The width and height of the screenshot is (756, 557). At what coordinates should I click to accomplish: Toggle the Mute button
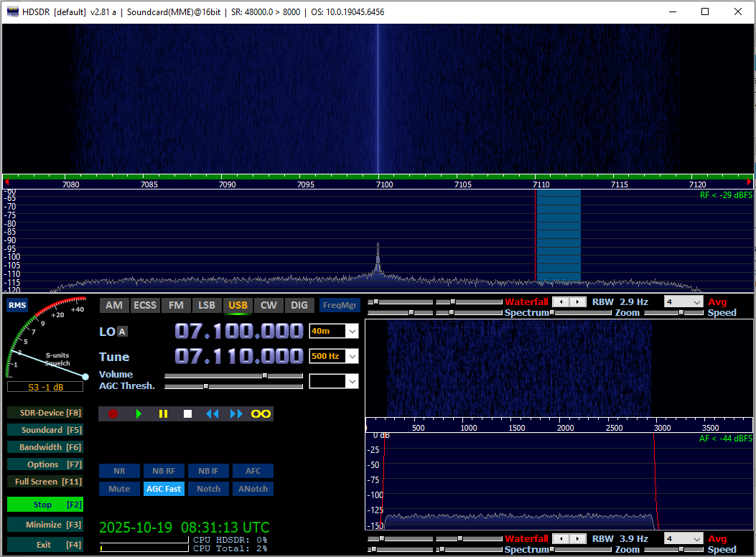pyautogui.click(x=119, y=489)
